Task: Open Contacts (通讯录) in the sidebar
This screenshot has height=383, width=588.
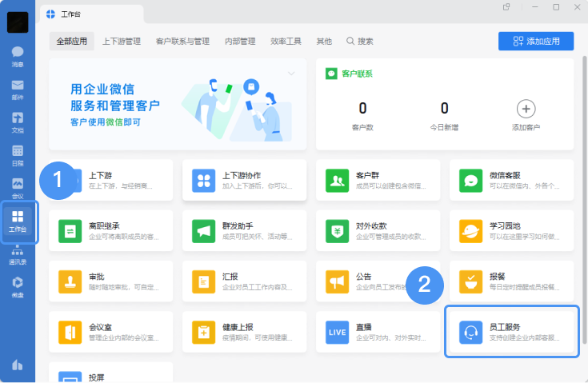Action: (x=18, y=255)
